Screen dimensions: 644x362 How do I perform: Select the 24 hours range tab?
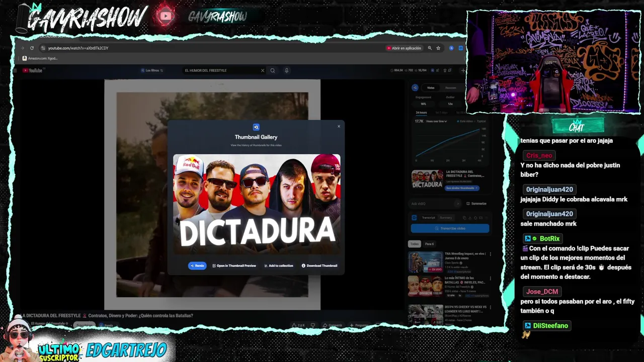[421, 113]
